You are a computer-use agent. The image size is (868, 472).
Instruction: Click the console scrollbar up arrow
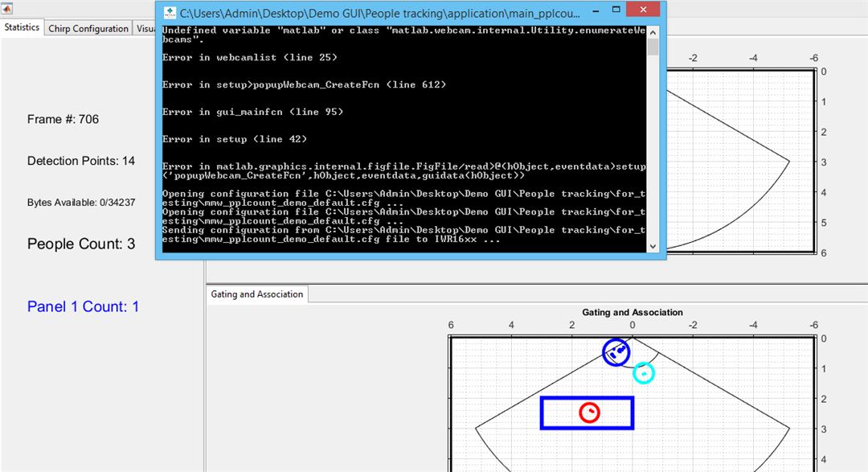tap(653, 33)
